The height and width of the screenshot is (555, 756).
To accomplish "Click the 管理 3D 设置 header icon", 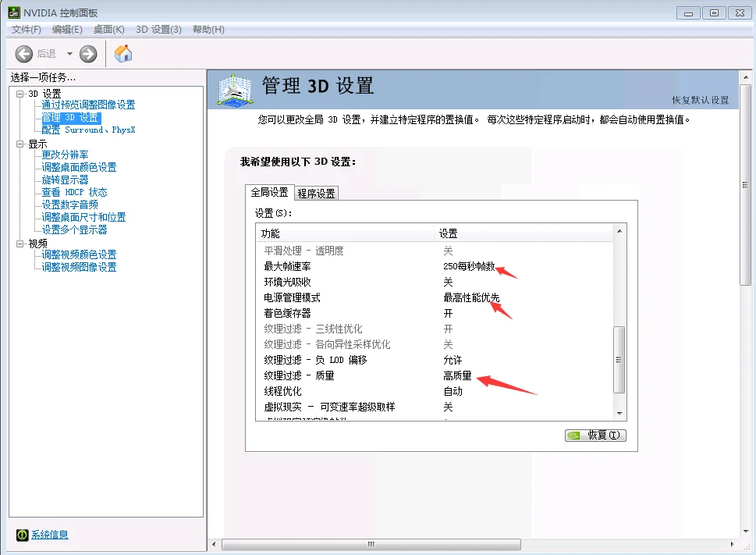I will 234,90.
